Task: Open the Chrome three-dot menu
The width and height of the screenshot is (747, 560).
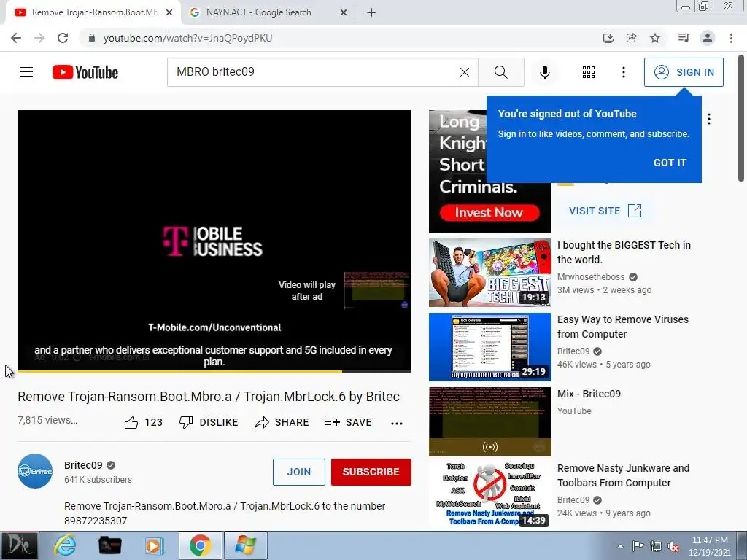Action: [x=731, y=38]
